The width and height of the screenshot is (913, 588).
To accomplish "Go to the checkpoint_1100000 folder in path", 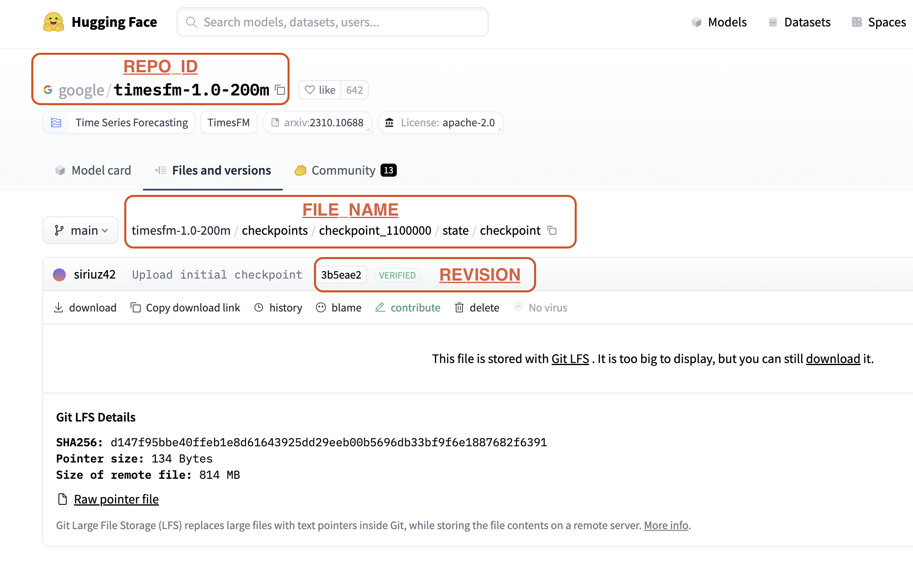I will (375, 230).
